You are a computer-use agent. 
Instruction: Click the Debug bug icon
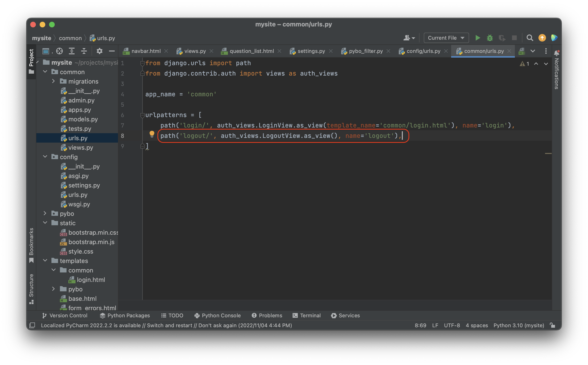point(490,38)
